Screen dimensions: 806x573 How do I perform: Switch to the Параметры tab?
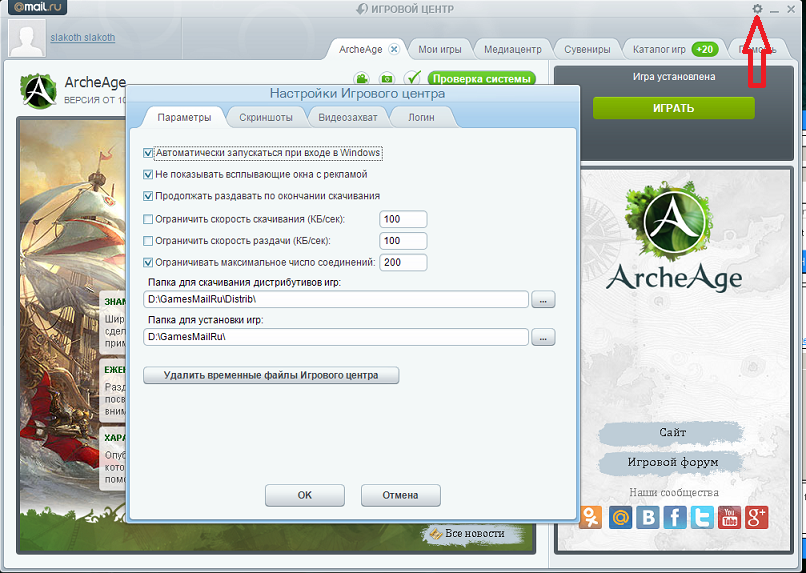tap(184, 117)
